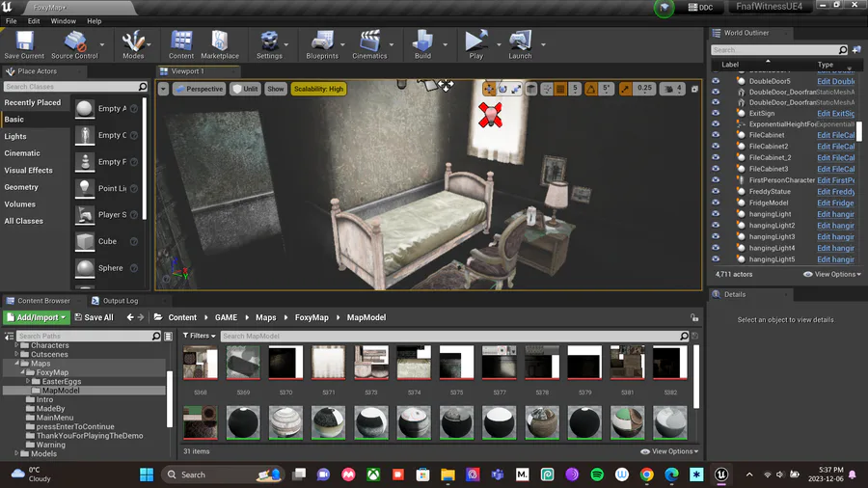Toggle world/local coordinate system cube icon

click(x=531, y=89)
